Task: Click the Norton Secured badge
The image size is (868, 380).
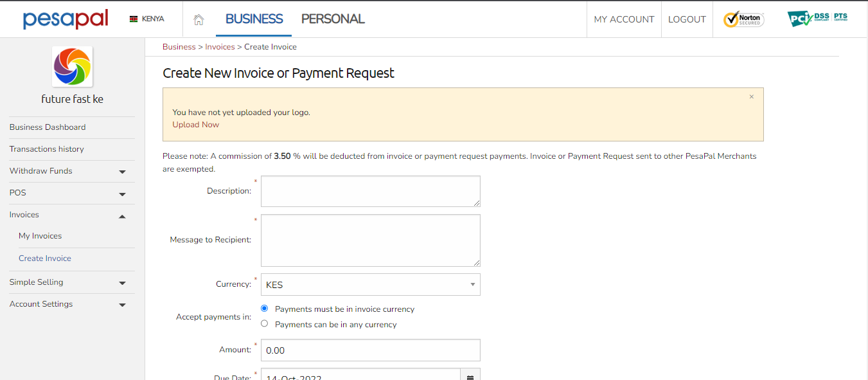Action: 743,19
